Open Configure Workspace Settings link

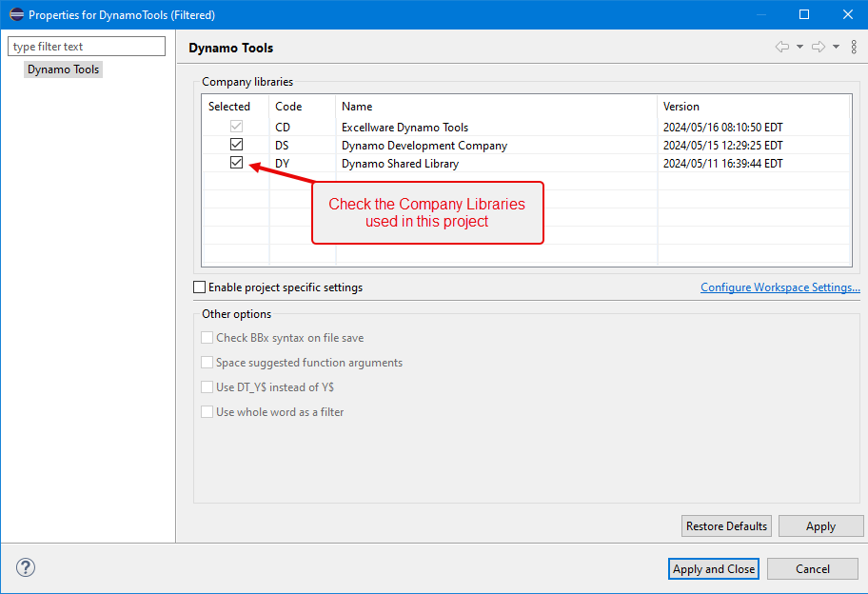780,287
